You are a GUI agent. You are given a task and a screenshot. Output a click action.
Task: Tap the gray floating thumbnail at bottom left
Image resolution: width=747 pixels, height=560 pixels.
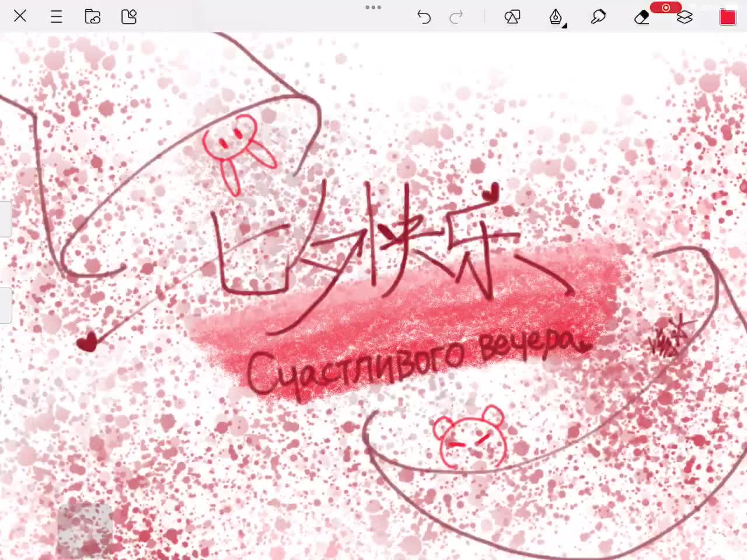tap(85, 531)
